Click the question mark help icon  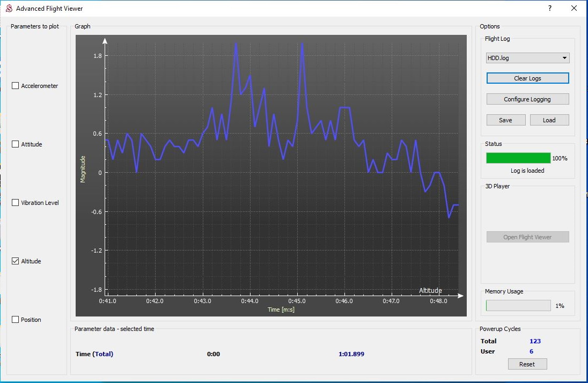pyautogui.click(x=550, y=9)
